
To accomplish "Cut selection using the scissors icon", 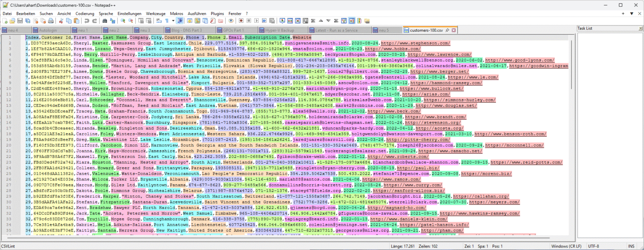I will pos(61,21).
